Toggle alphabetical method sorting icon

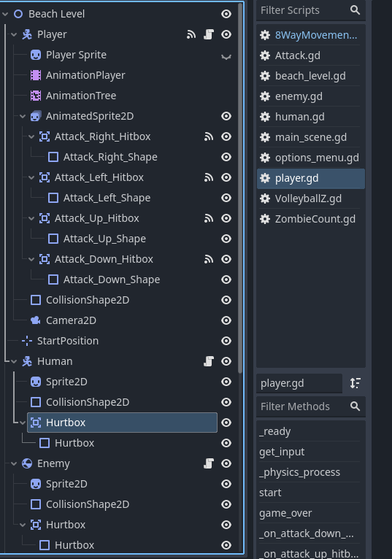tap(356, 383)
